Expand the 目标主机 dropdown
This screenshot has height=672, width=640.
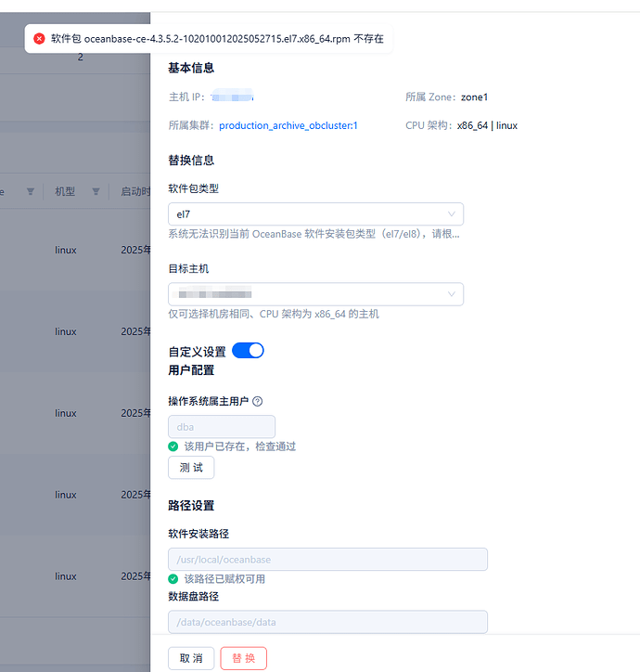(315, 294)
